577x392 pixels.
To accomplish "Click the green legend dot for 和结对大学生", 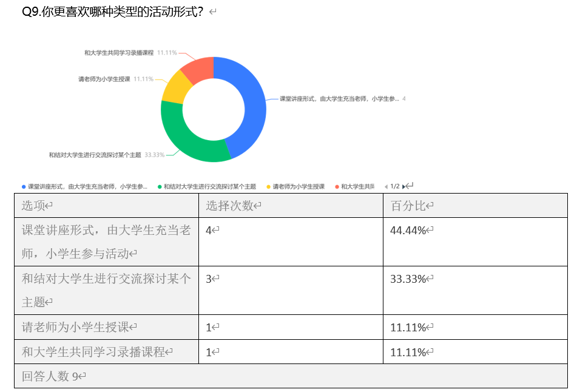I will click(160, 186).
